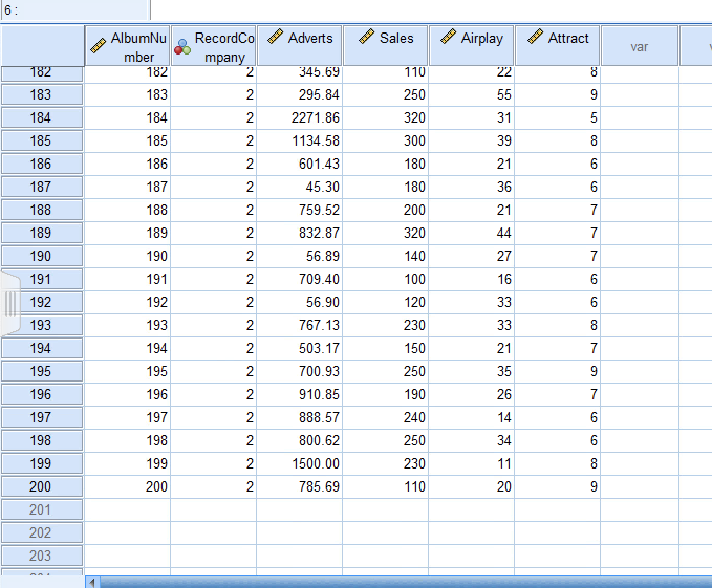Viewport: 712px width, 588px height.
Task: Click the cell reference field showing 6 :
Action: [75, 10]
